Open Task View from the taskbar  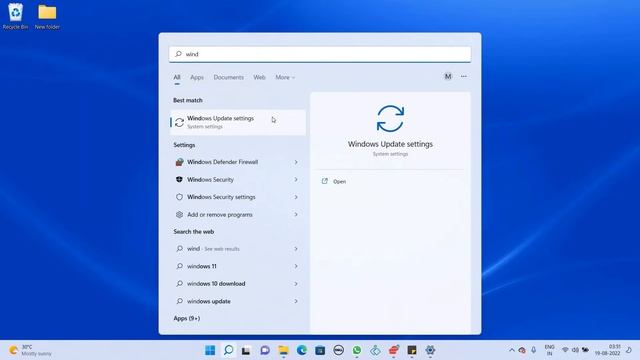point(246,350)
